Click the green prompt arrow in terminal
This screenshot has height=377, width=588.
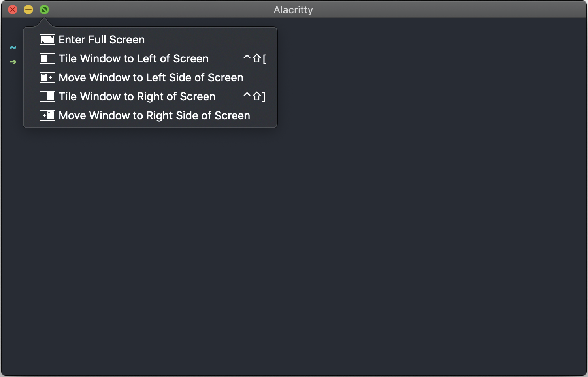13,62
